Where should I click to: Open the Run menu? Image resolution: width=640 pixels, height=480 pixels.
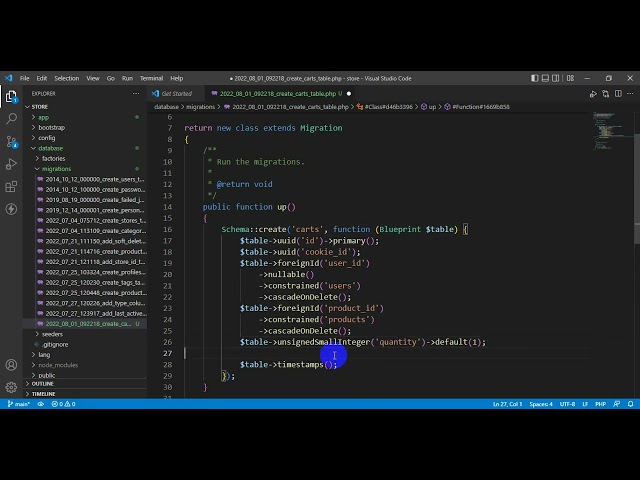coord(127,78)
